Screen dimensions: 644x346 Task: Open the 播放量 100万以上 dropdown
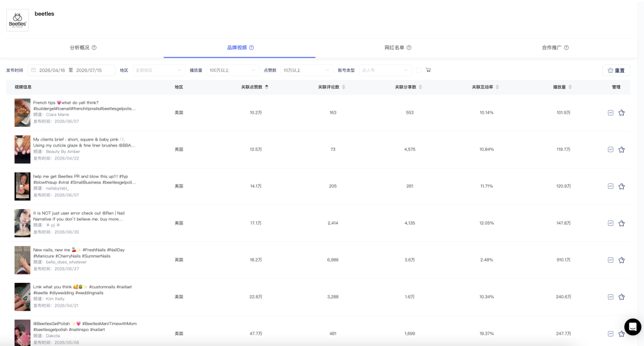233,70
